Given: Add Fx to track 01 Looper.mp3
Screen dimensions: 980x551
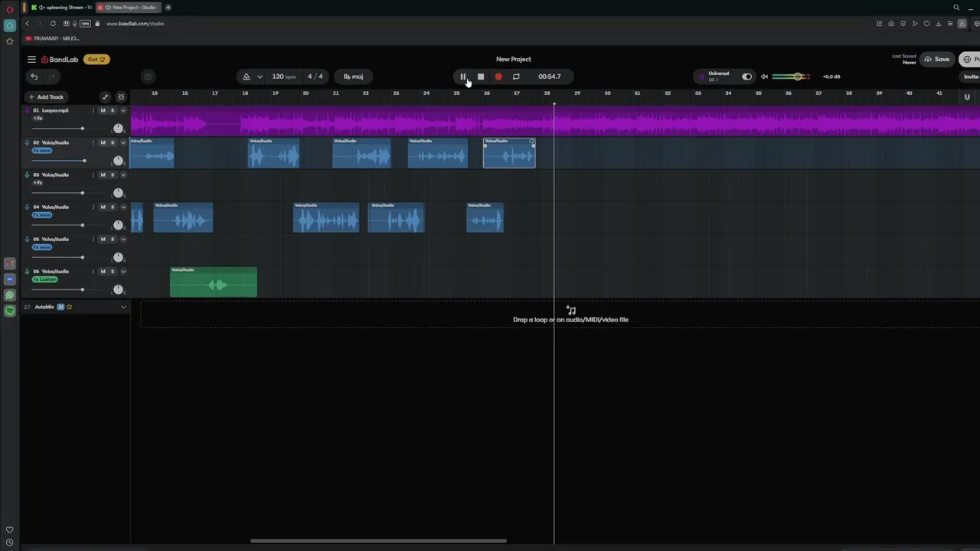Looking at the screenshot, I should pos(38,119).
